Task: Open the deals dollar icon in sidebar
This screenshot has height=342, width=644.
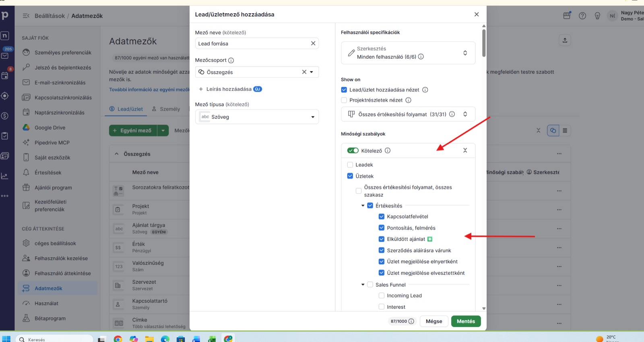Action: tap(5, 116)
